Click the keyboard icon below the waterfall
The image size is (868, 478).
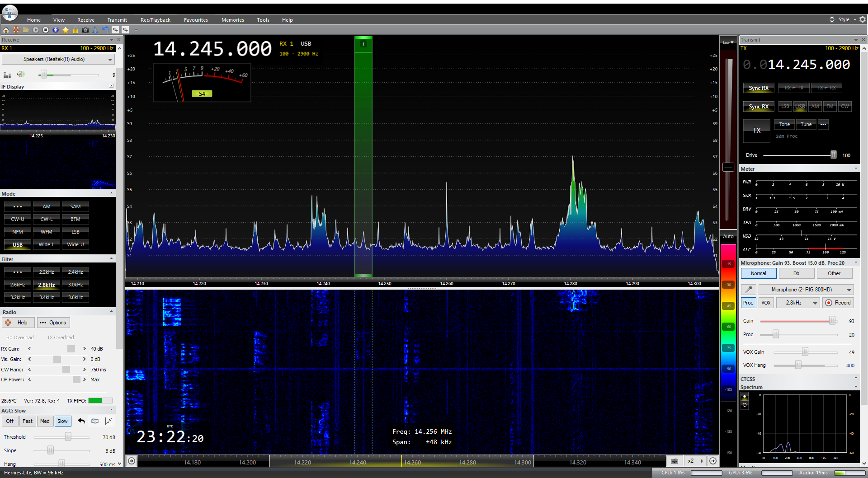click(x=674, y=461)
